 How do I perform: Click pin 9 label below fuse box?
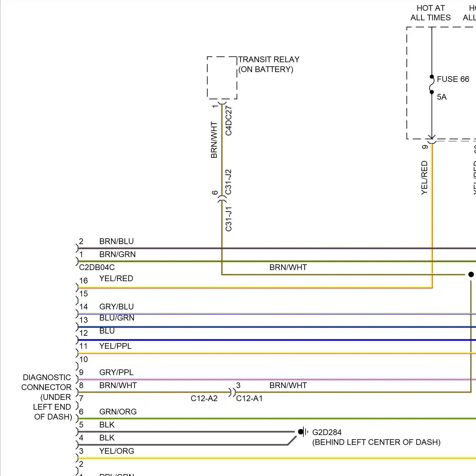(x=425, y=147)
